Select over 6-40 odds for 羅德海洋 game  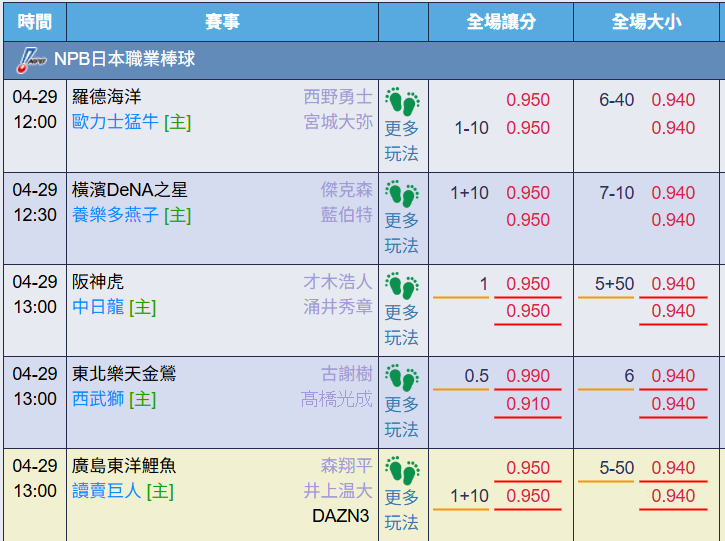[673, 100]
